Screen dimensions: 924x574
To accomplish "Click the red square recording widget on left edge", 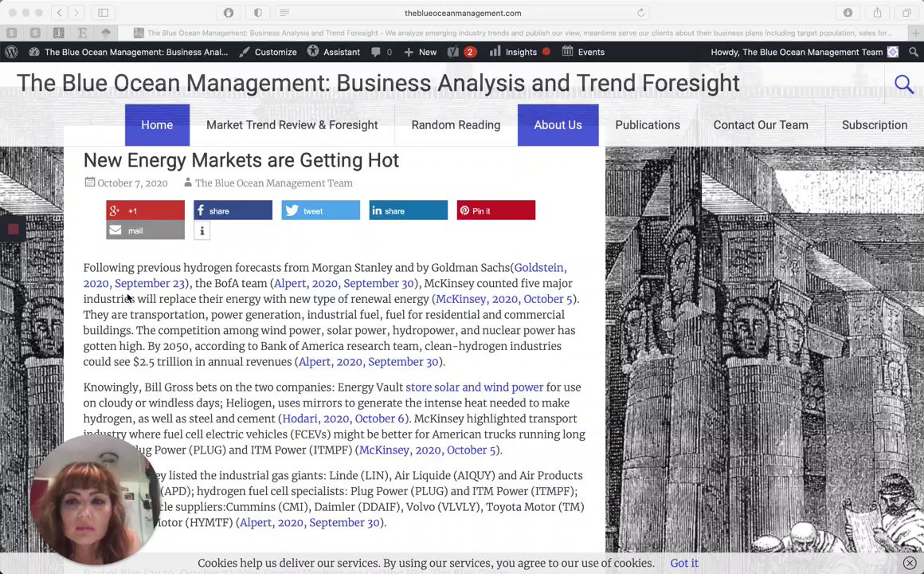I will pos(13,230).
